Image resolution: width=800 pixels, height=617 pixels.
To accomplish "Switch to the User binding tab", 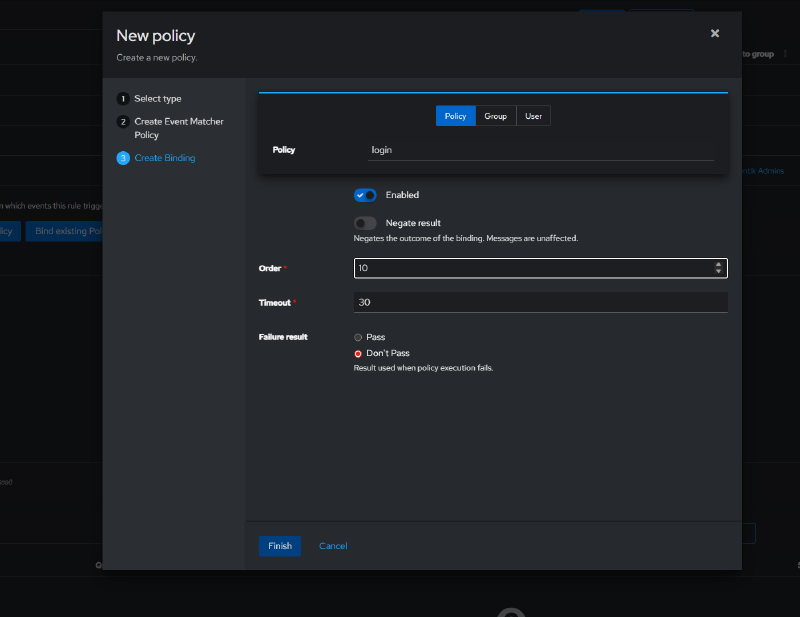I will tap(533, 116).
